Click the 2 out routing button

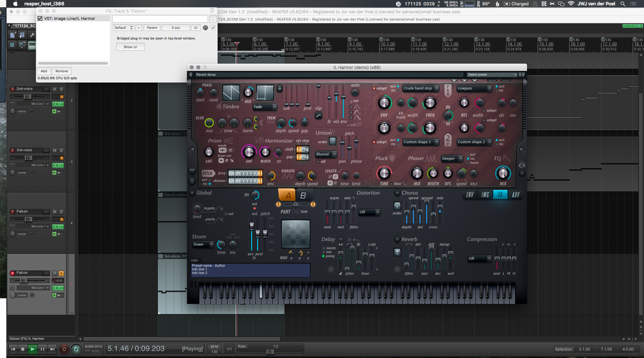176,27
